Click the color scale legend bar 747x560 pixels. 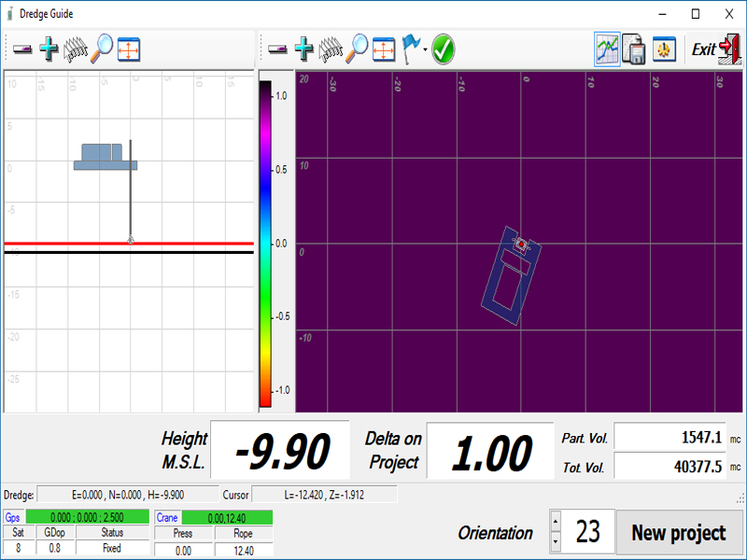(265, 244)
